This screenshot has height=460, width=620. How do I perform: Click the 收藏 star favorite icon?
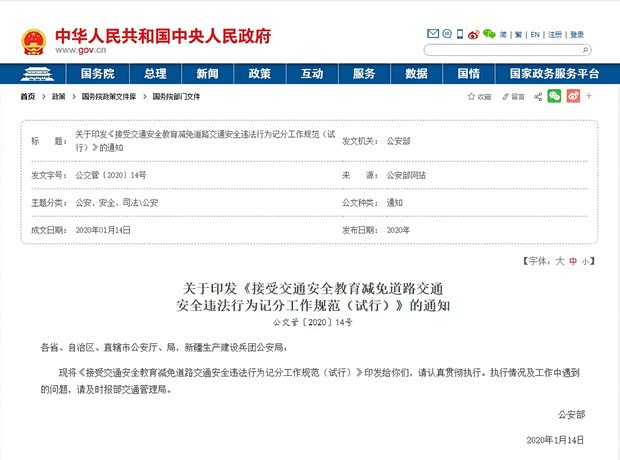pyautogui.click(x=469, y=97)
